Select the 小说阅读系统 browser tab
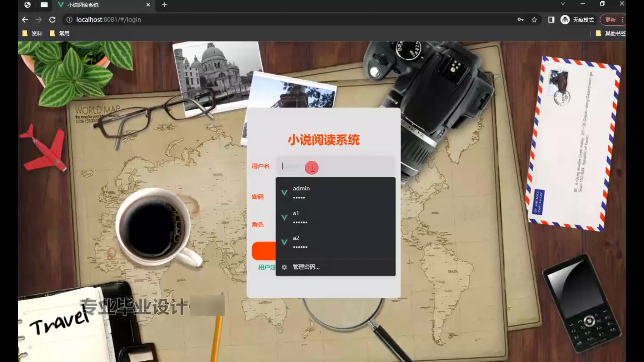 (x=104, y=5)
